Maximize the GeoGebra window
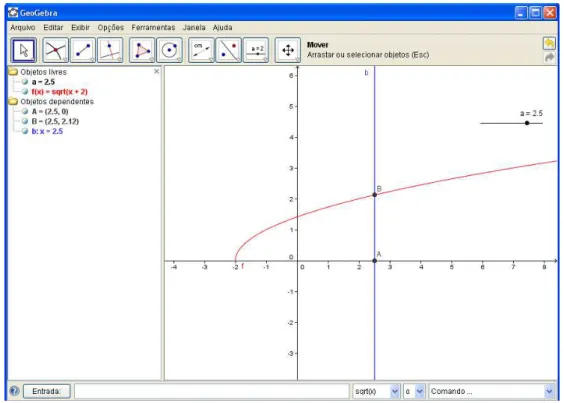The height and width of the screenshot is (403, 564). (536, 13)
